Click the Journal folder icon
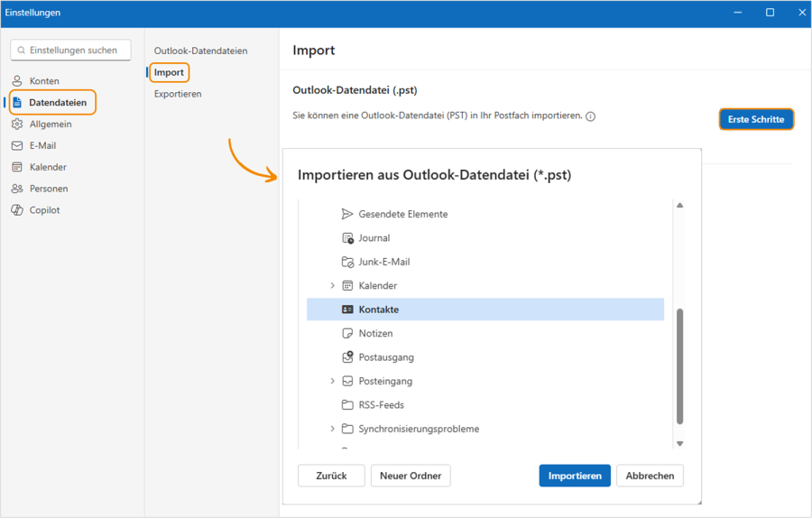 tap(347, 238)
